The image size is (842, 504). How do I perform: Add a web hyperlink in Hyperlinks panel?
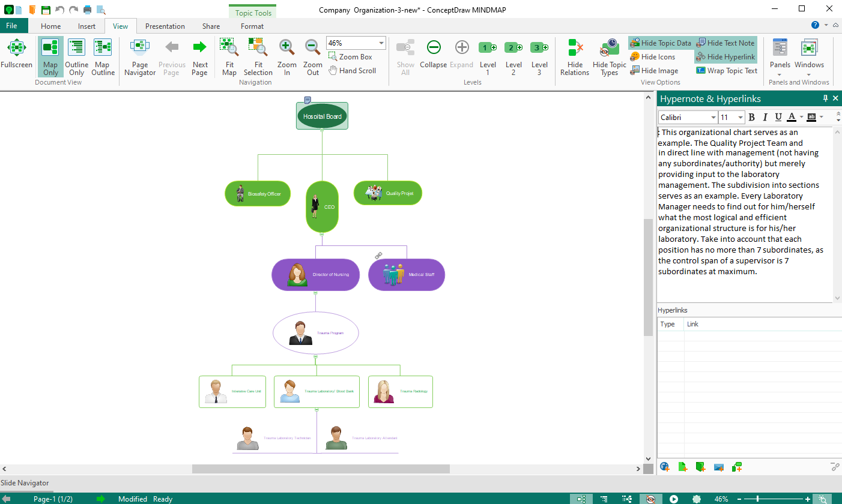pyautogui.click(x=665, y=466)
